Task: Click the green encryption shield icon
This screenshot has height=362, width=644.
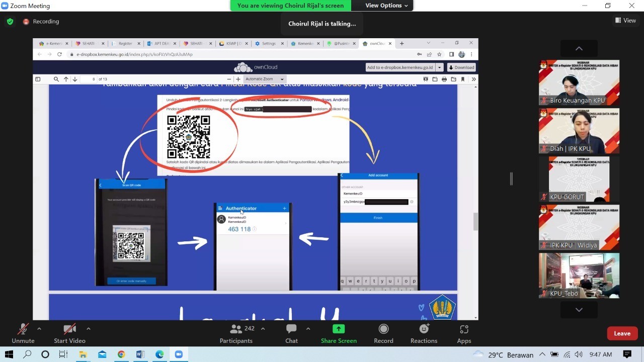Action: point(10,22)
